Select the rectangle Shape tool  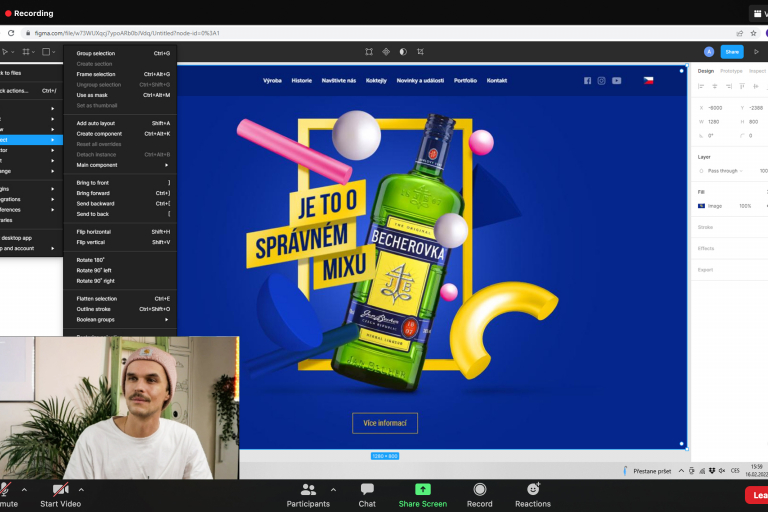(47, 52)
